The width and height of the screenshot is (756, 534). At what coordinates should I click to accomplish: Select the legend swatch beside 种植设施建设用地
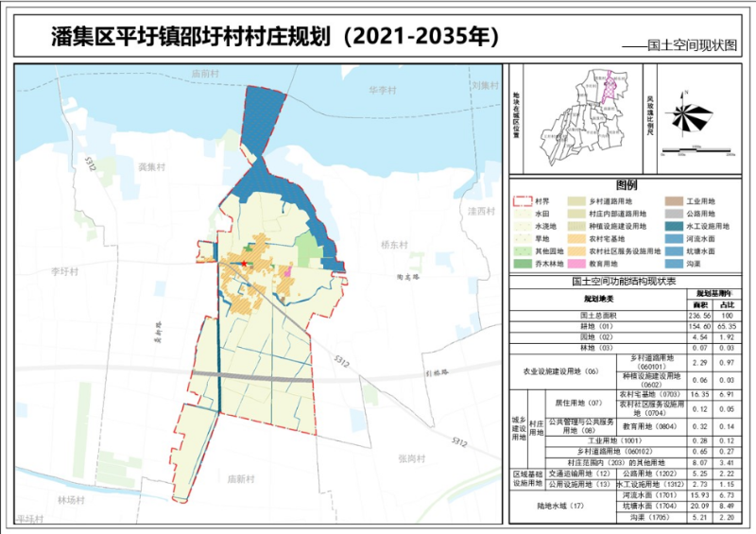576,226
